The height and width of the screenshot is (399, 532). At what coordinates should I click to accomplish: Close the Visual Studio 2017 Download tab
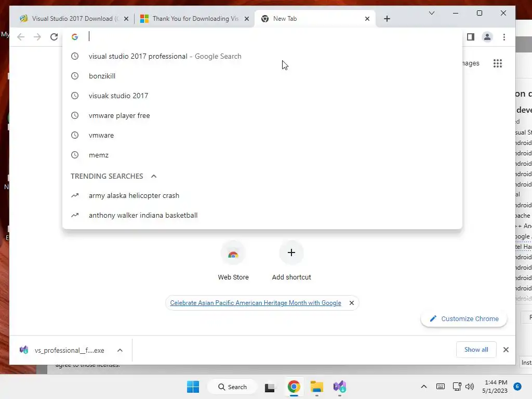(126, 19)
